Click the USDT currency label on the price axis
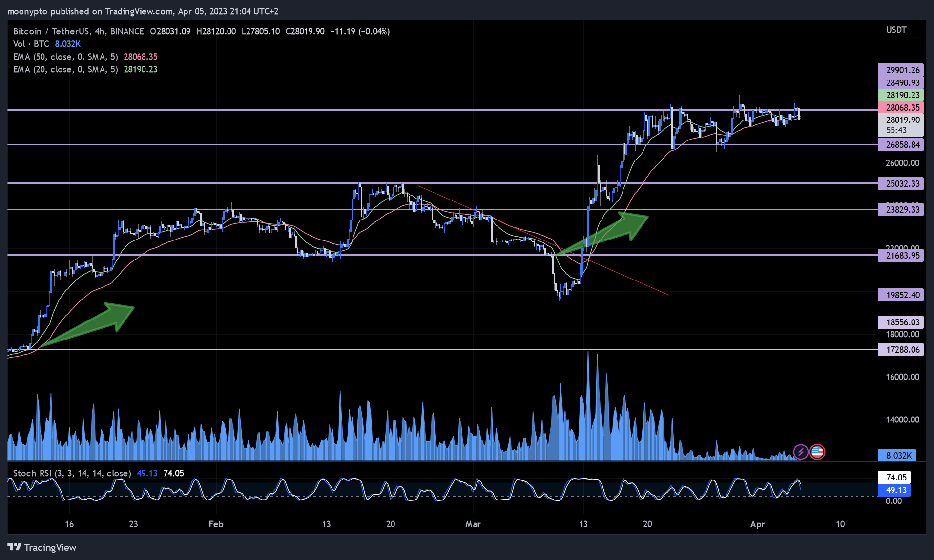The width and height of the screenshot is (934, 560). (896, 30)
